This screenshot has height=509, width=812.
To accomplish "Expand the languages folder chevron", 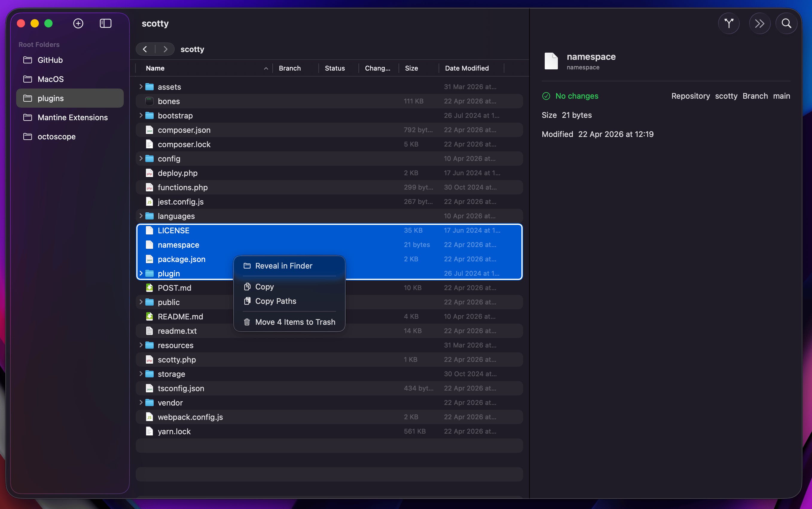I will tap(141, 216).
